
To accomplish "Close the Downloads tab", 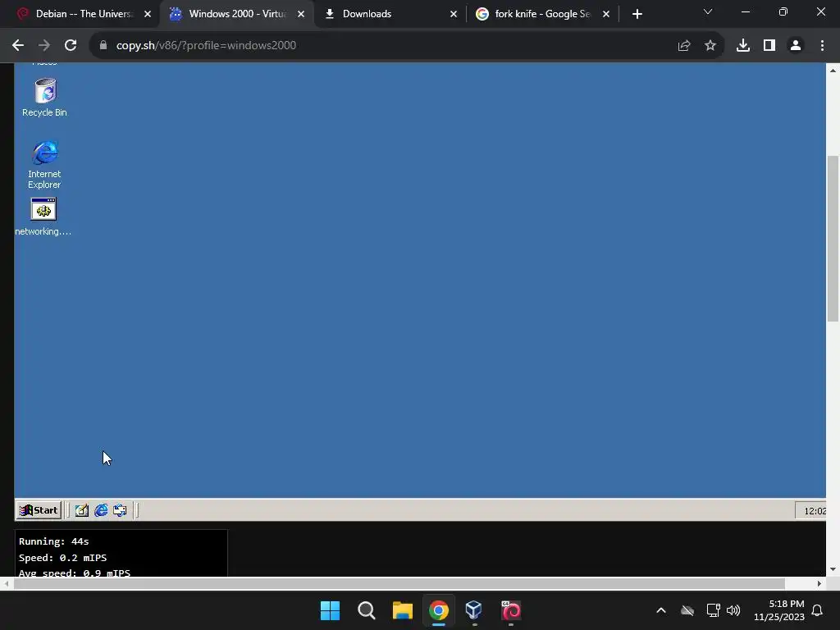I will [454, 14].
